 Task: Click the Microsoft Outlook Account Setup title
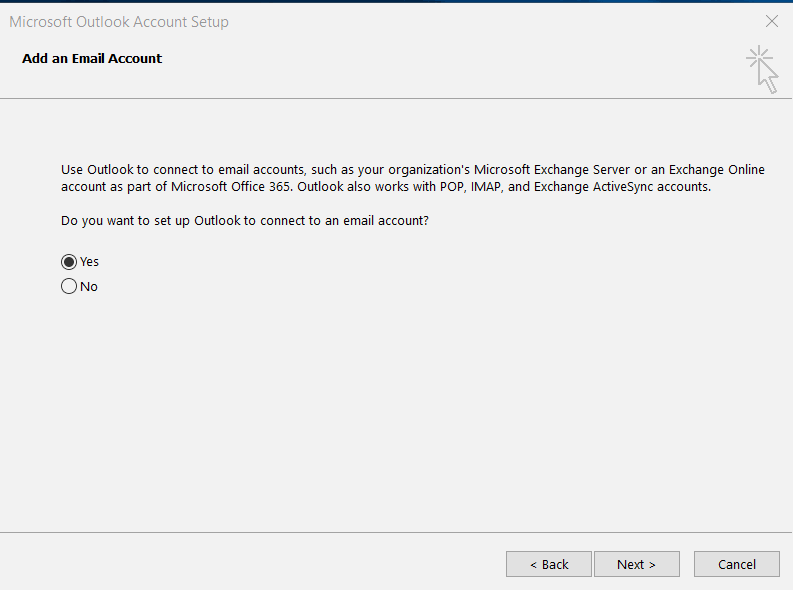point(119,22)
